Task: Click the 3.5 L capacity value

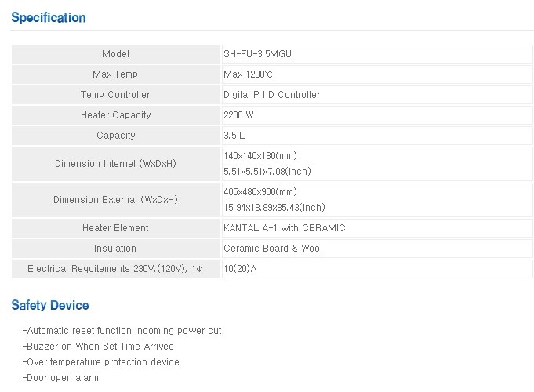Action: coord(234,136)
